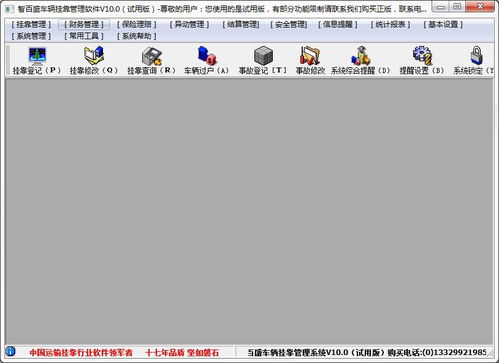
Task: Open the 结算管理 menu
Action: (241, 24)
